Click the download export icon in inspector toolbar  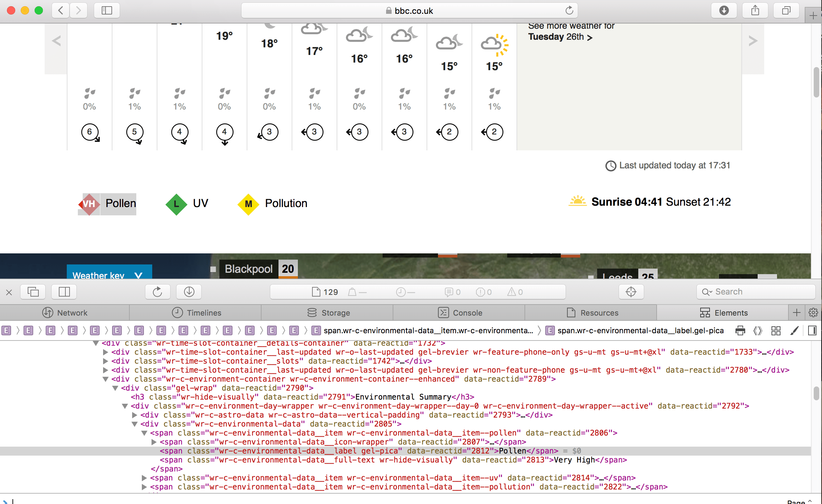[x=189, y=291]
